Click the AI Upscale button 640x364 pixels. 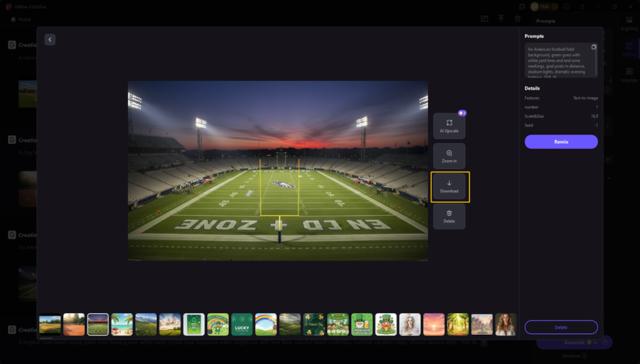[x=449, y=125]
